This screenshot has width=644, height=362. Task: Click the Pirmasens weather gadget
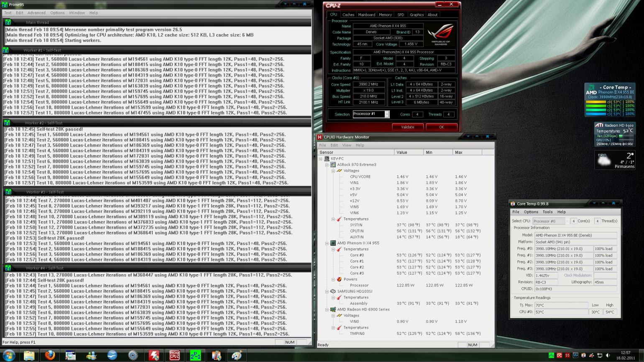point(615,160)
